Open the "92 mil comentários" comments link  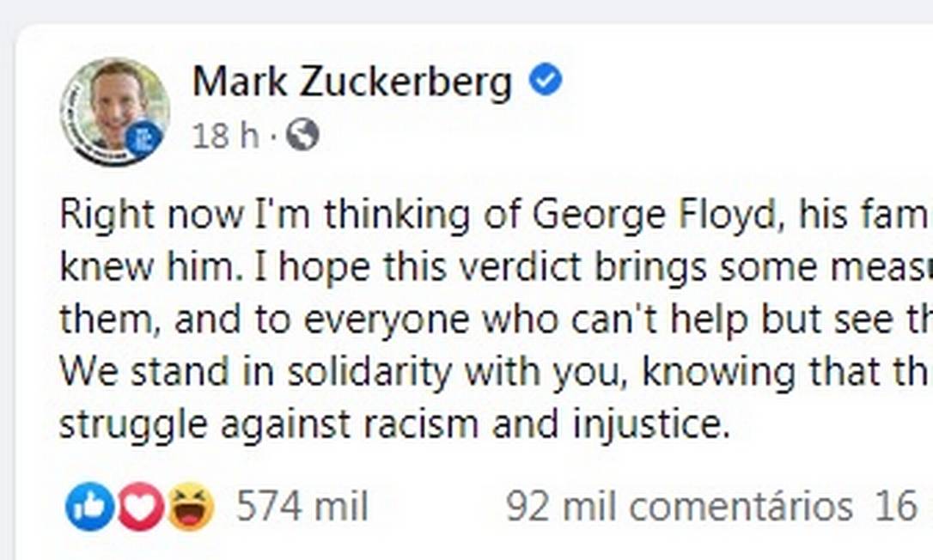679,507
